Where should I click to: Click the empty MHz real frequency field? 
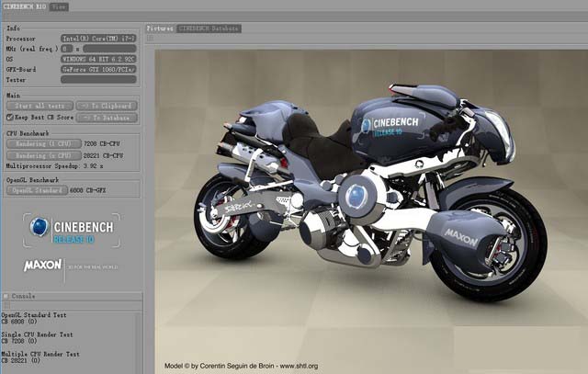click(109, 49)
